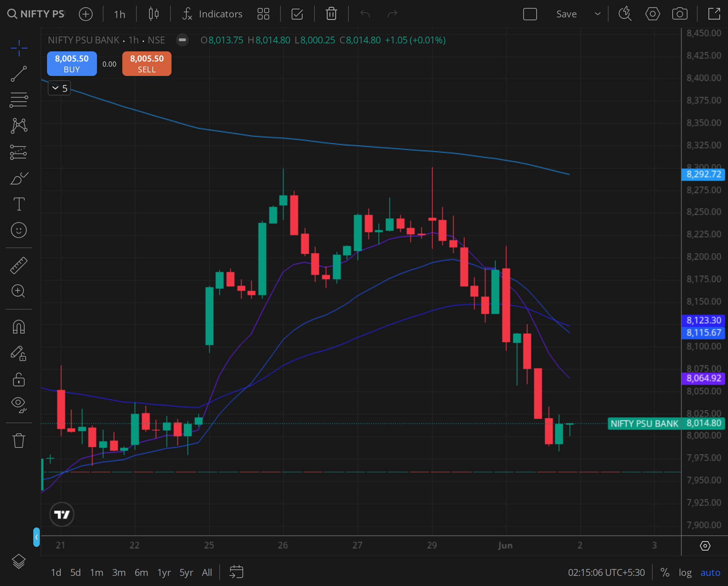This screenshot has width=728, height=586.
Task: Undo the last chart action
Action: [x=365, y=14]
